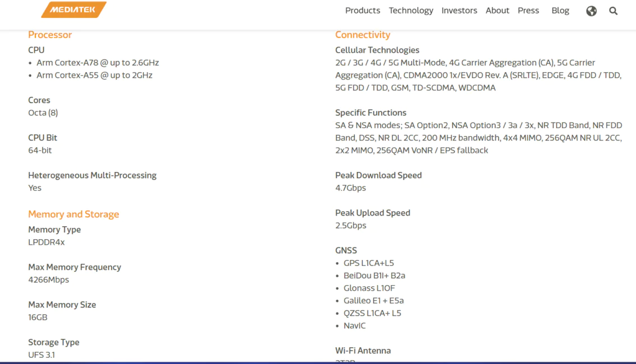Select the Processor section heading

tap(50, 35)
